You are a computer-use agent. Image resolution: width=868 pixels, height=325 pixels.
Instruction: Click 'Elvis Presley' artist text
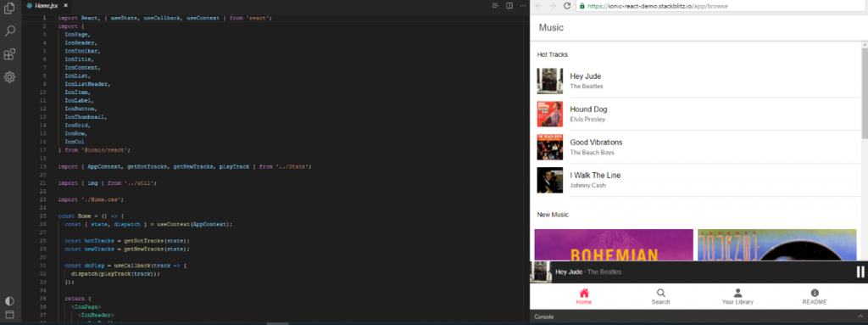coord(588,120)
